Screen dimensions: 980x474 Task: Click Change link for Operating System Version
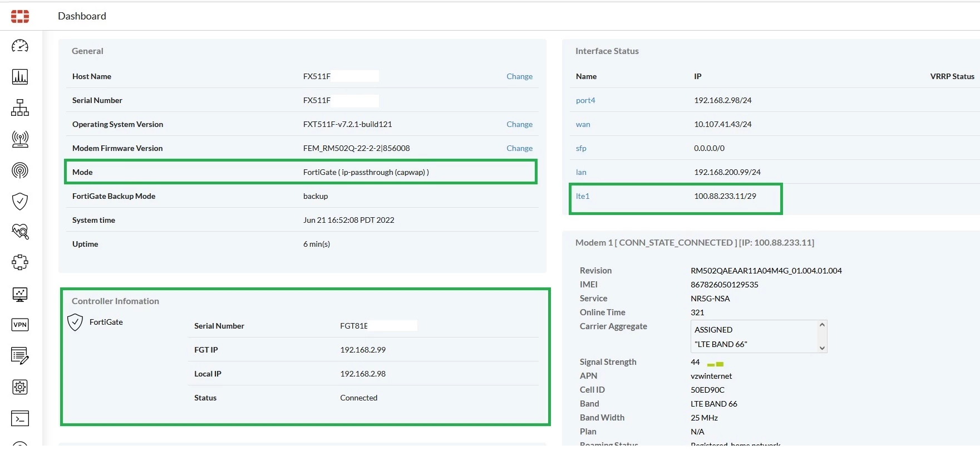519,124
